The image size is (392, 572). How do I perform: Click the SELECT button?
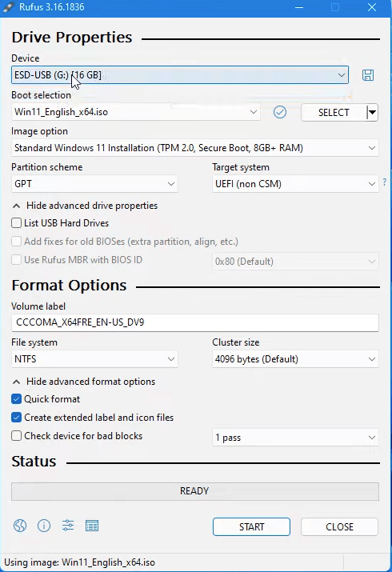[334, 112]
